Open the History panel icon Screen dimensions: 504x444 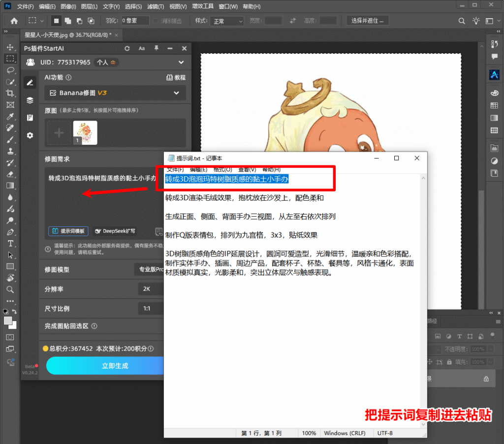[494, 44]
